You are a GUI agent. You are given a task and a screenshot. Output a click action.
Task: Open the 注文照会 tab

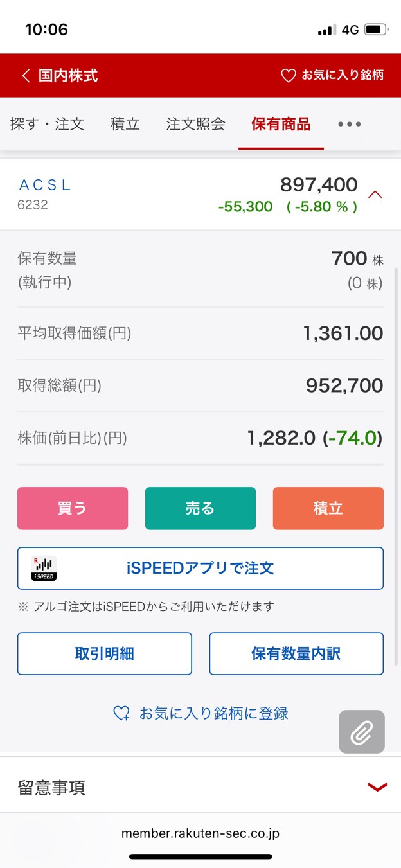195,124
